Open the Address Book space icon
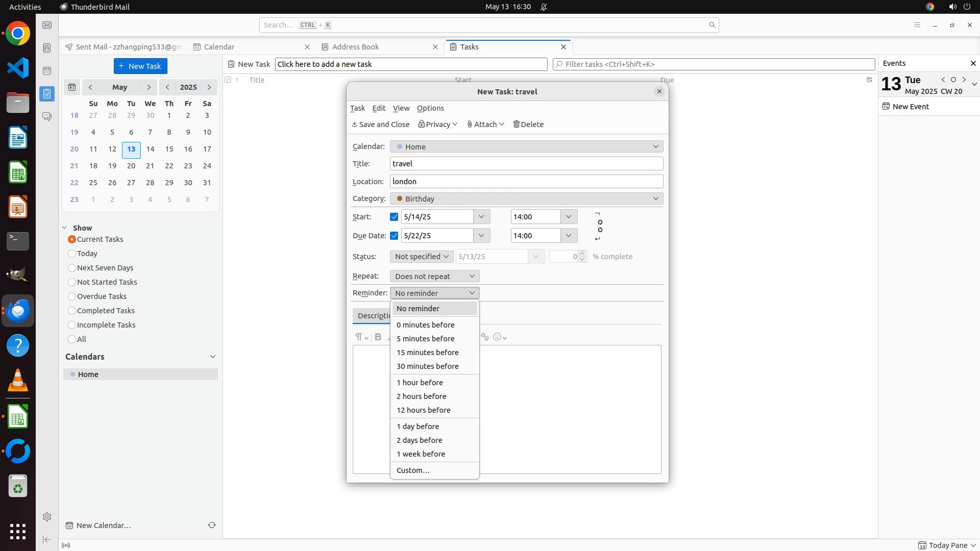Viewport: 980px width, 551px height. 47,48
